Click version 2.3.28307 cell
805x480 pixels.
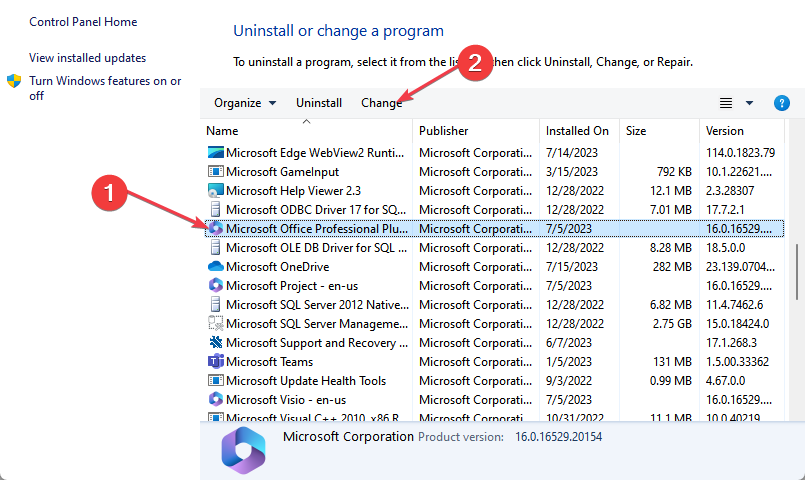[730, 190]
